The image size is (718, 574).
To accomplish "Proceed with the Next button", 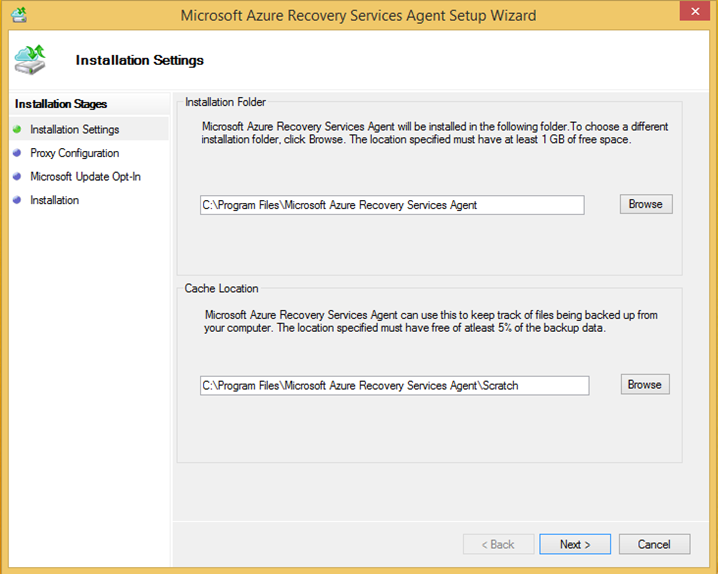I will [x=575, y=544].
